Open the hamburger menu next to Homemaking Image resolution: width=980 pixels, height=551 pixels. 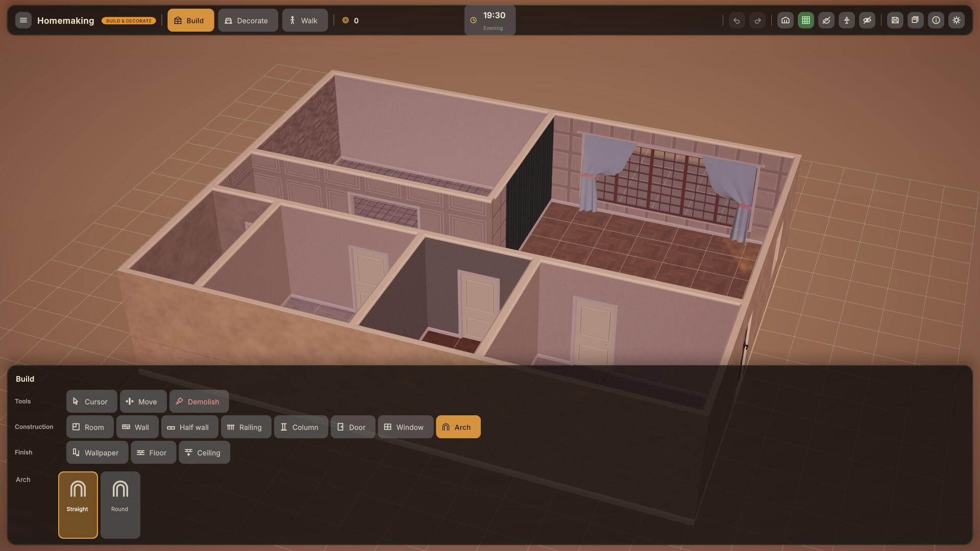(23, 20)
